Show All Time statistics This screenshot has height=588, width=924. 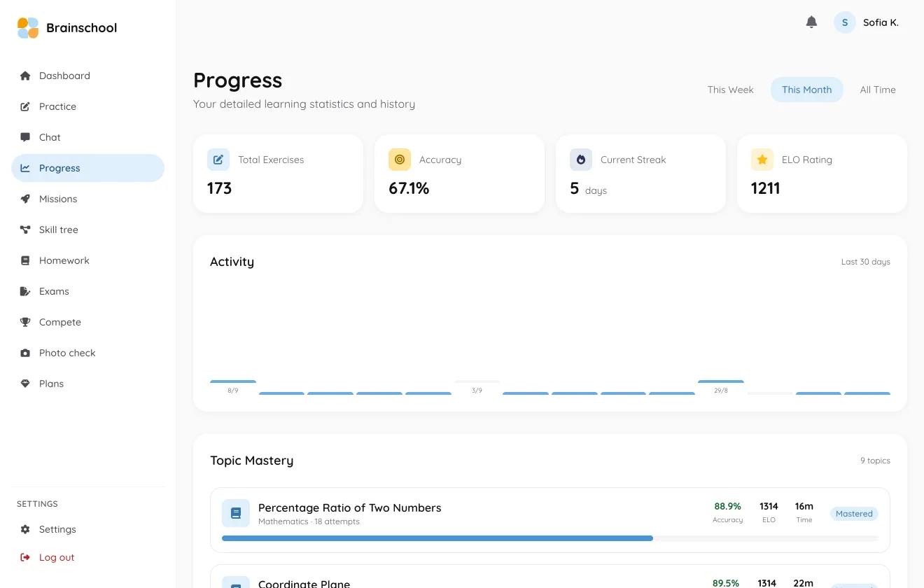click(x=878, y=90)
